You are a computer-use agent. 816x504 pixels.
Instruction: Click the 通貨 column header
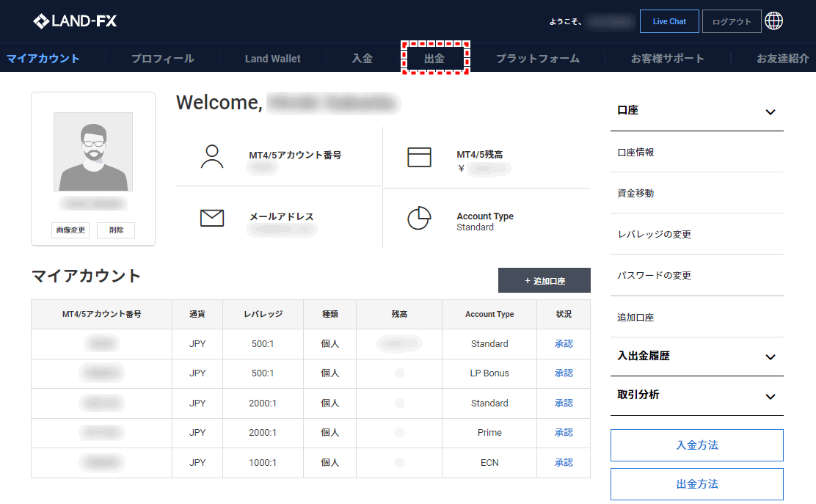tap(197, 314)
